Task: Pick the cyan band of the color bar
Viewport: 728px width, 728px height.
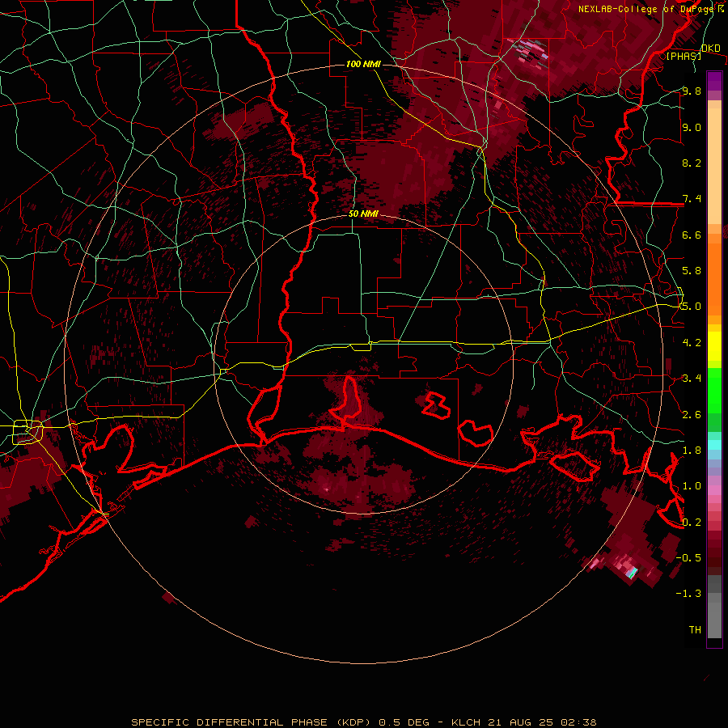Action: pos(714,444)
